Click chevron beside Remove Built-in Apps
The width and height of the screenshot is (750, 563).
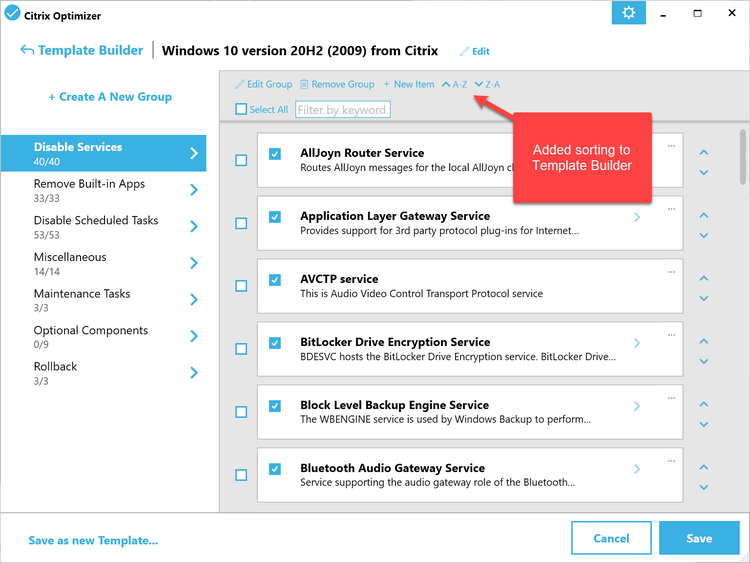(x=194, y=190)
